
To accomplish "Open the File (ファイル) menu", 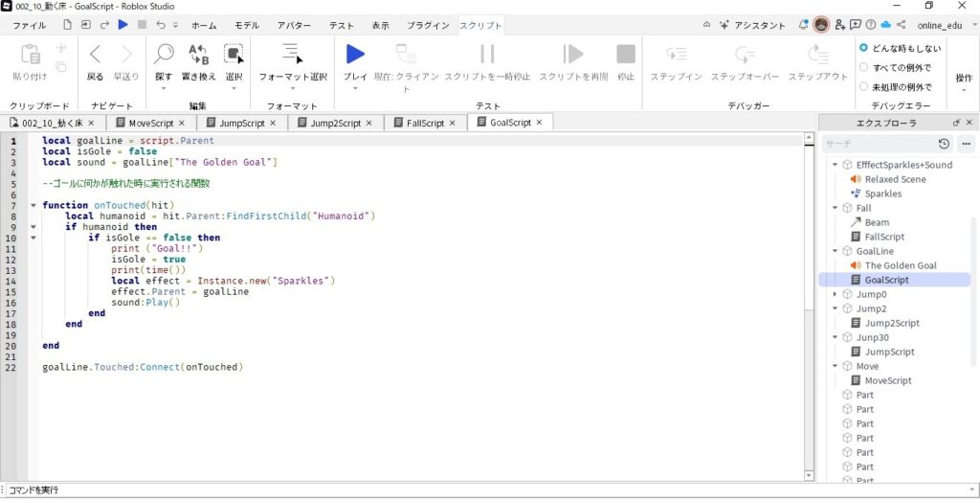I will (29, 25).
